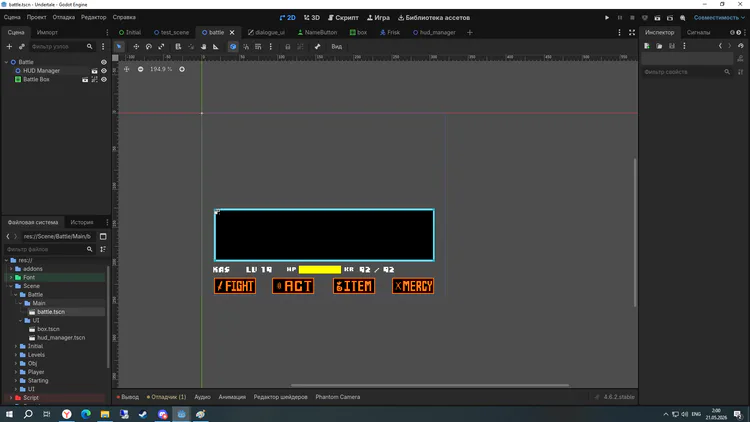The height and width of the screenshot is (422, 750).
Task: Open Battle Box scene in editor icon
Action: point(85,79)
